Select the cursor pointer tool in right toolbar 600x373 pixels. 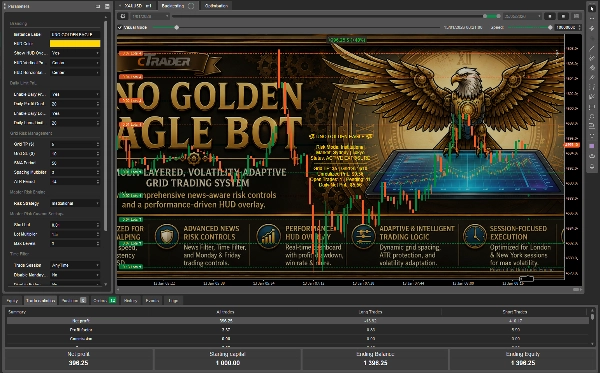pos(592,8)
